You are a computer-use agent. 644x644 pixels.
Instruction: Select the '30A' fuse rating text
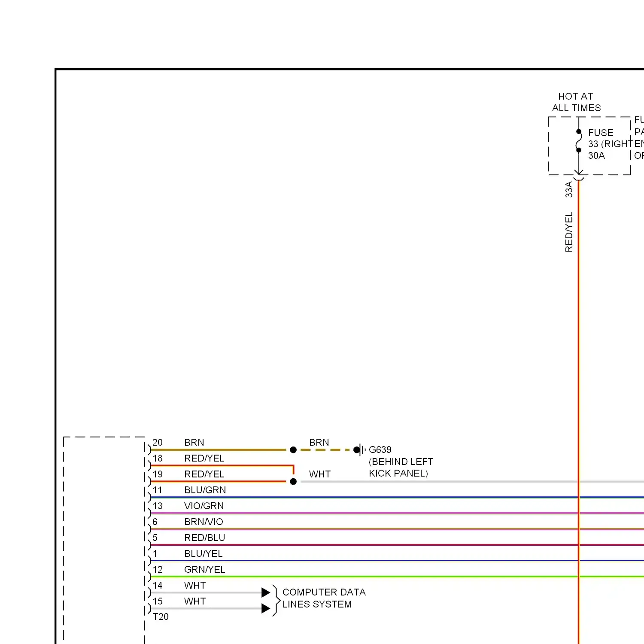point(596,155)
